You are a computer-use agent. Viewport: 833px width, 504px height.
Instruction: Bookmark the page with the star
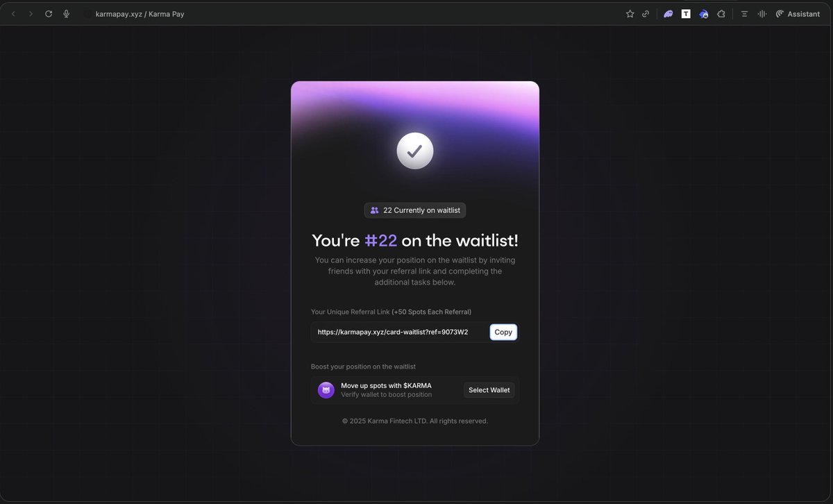[630, 13]
